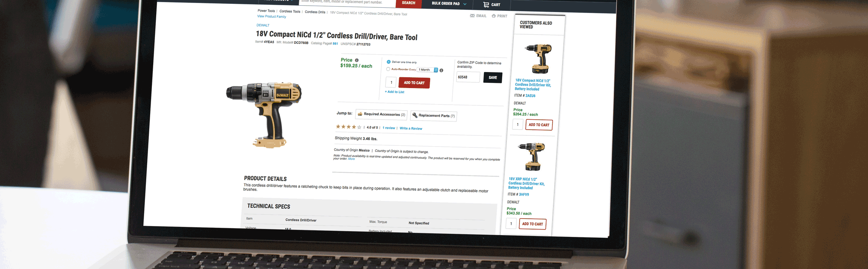Open the 1 Month reorder dropdown
868x269 pixels.
click(427, 70)
